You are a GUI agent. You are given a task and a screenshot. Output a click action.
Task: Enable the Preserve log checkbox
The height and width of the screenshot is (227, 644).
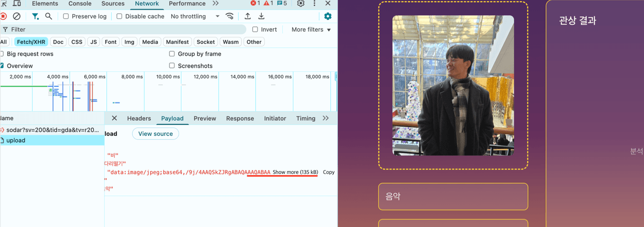(x=66, y=17)
